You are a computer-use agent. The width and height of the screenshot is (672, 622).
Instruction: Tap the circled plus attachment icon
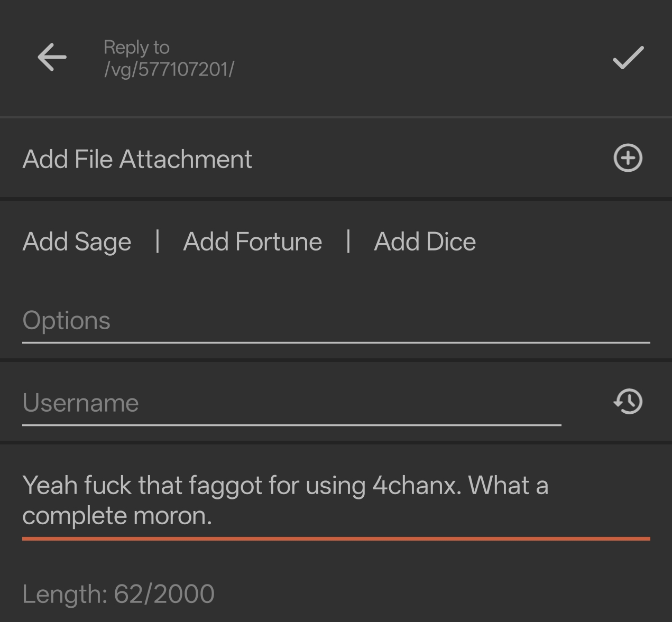coord(628,158)
